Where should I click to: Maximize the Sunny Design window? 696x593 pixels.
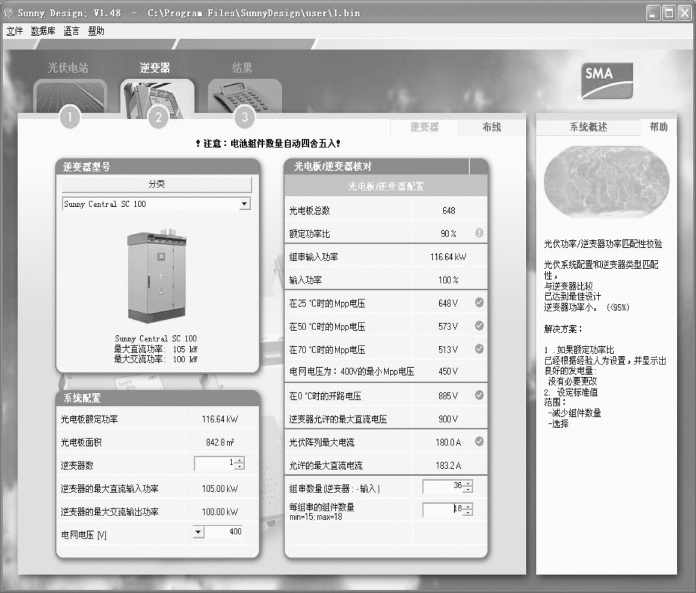(x=668, y=12)
